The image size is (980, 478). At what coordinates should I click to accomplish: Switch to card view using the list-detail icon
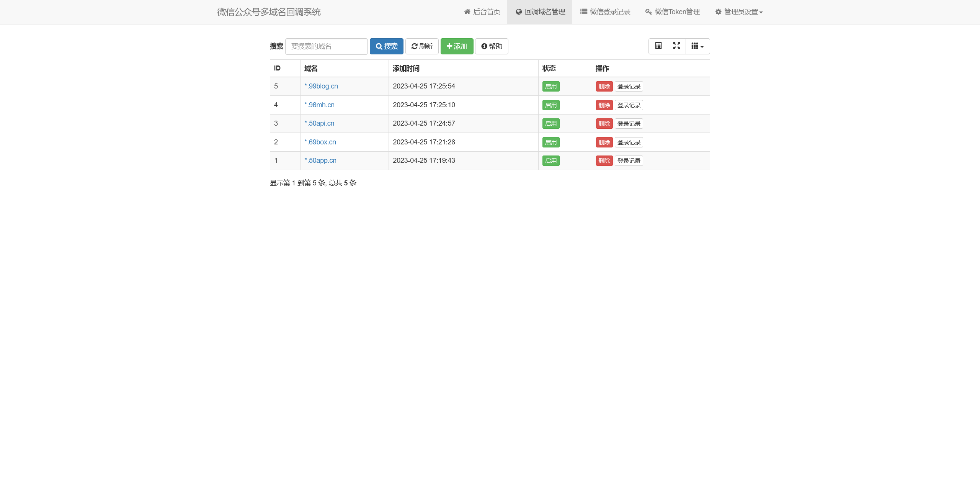tap(658, 46)
